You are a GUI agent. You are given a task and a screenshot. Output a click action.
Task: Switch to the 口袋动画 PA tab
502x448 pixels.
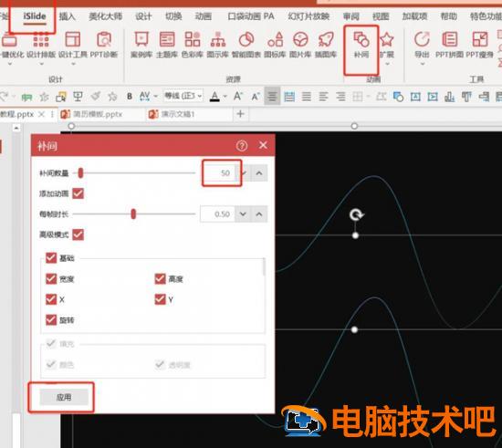tap(251, 16)
